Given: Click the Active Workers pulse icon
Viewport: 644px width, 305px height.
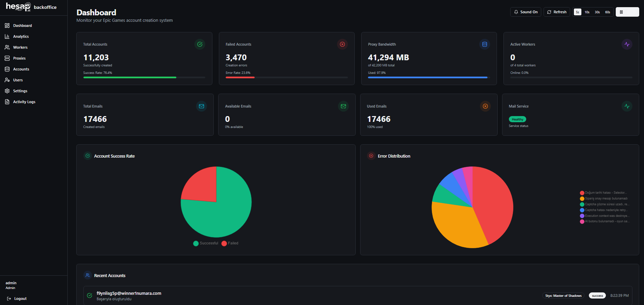Looking at the screenshot, I should click(627, 44).
